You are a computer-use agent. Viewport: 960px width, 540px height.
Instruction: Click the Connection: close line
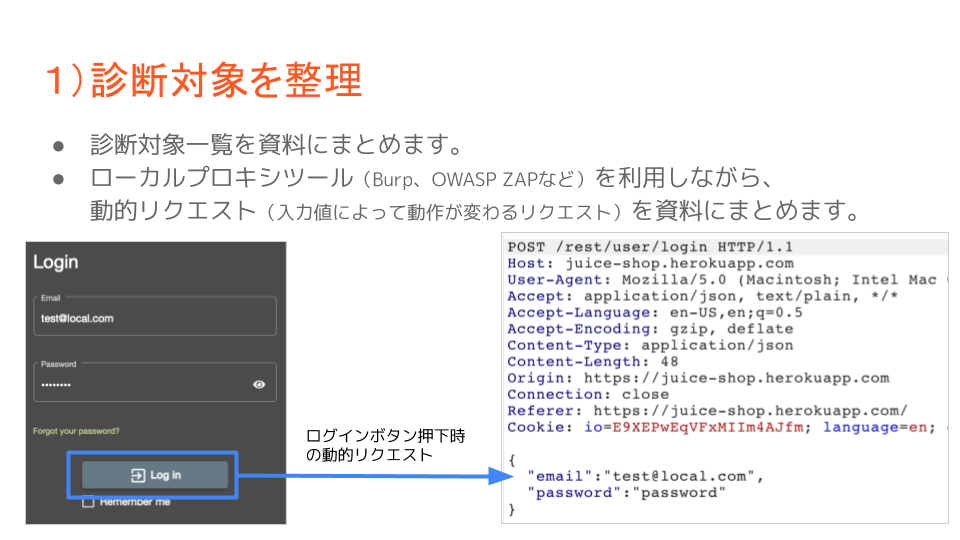(x=588, y=394)
